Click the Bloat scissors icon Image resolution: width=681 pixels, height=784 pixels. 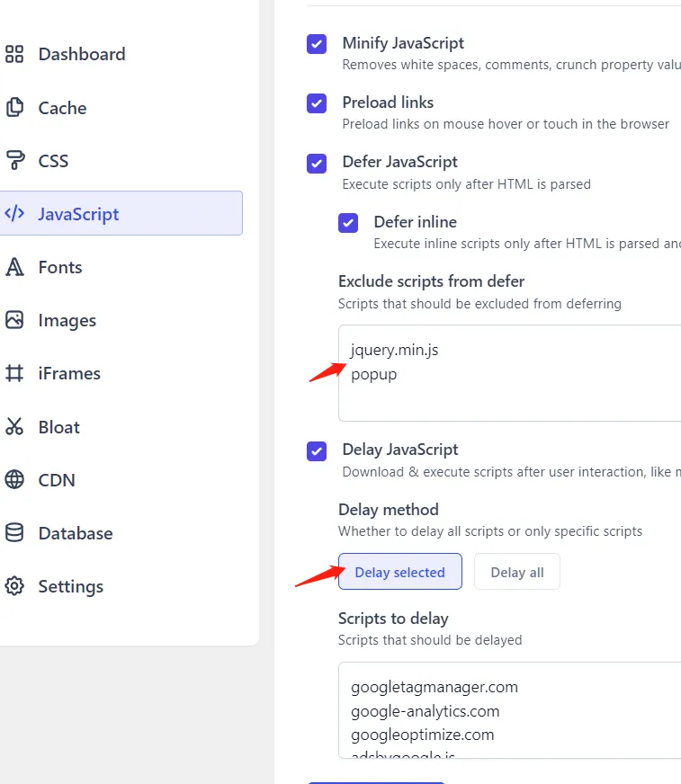click(14, 427)
